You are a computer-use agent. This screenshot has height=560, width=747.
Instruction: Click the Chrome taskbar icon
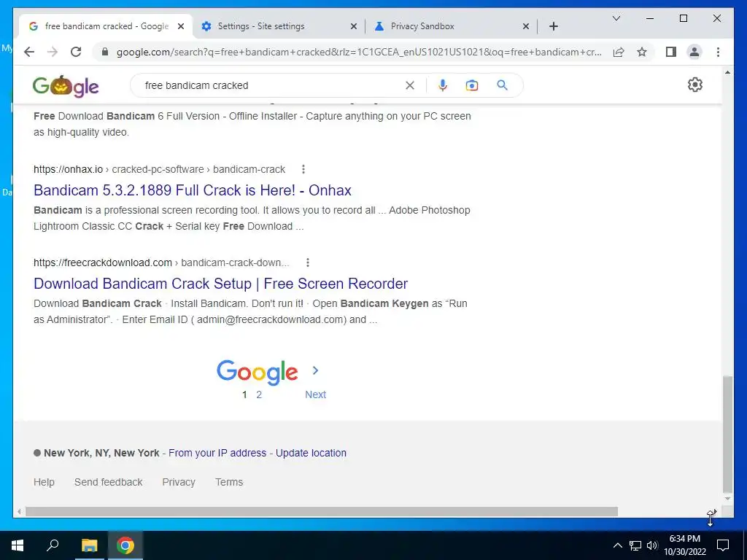tap(125, 545)
